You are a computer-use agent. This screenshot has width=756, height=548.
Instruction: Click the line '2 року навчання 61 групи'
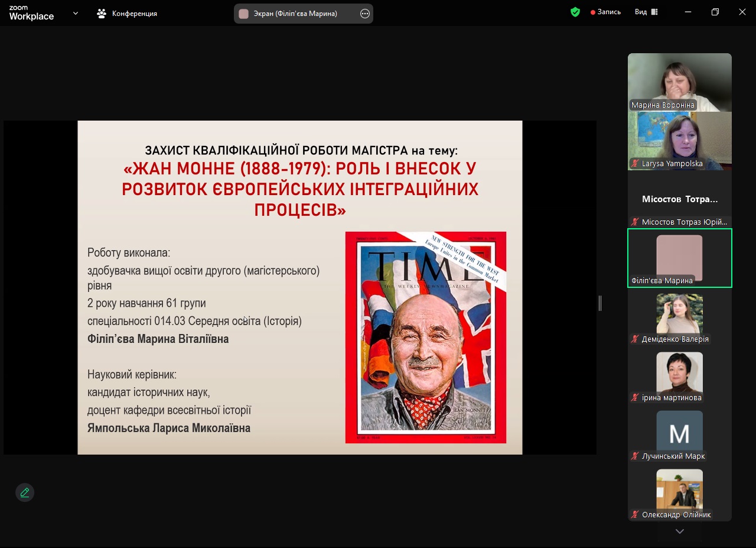tap(146, 303)
